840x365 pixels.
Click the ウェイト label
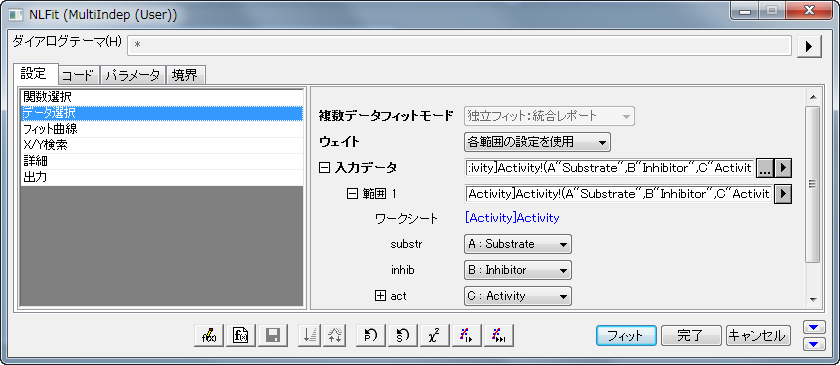tap(339, 142)
